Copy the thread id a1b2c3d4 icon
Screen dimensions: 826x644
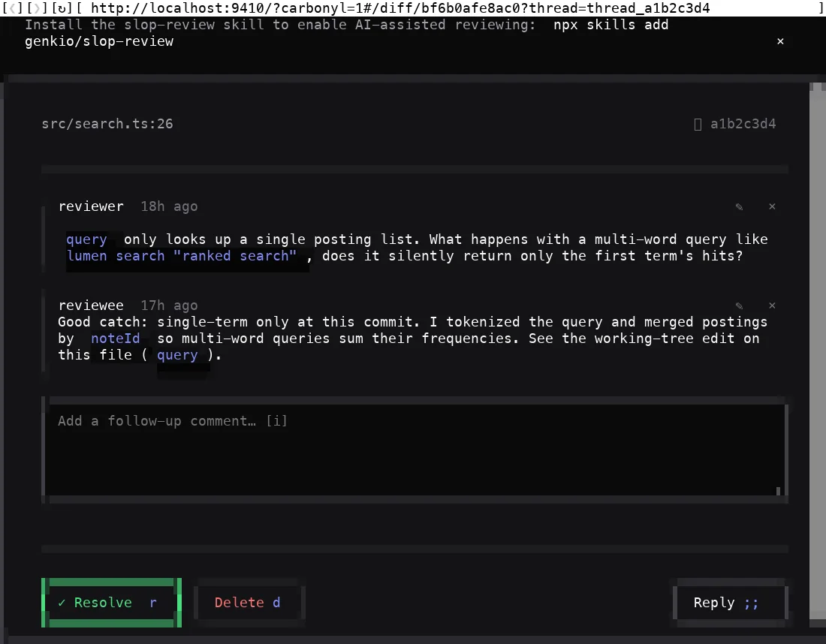tap(698, 125)
